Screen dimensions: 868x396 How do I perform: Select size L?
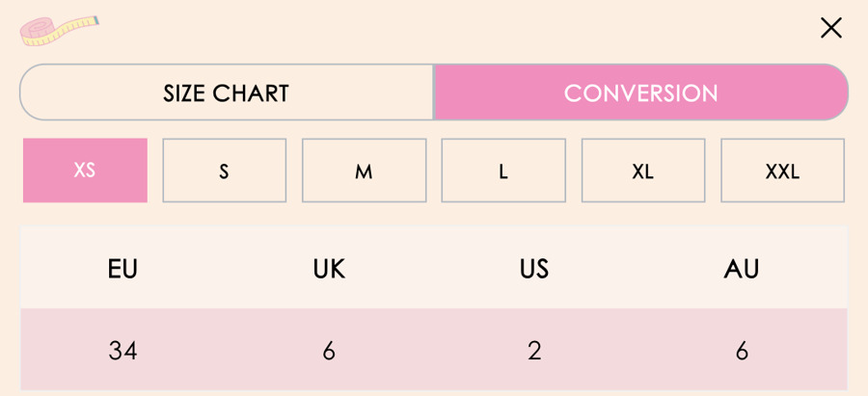pos(503,171)
